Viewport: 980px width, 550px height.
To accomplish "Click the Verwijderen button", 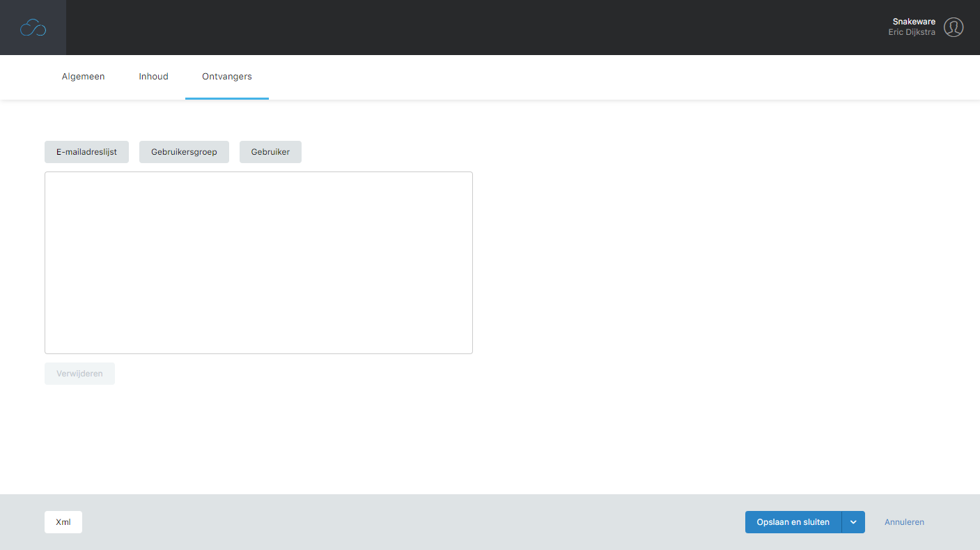I will click(x=79, y=374).
